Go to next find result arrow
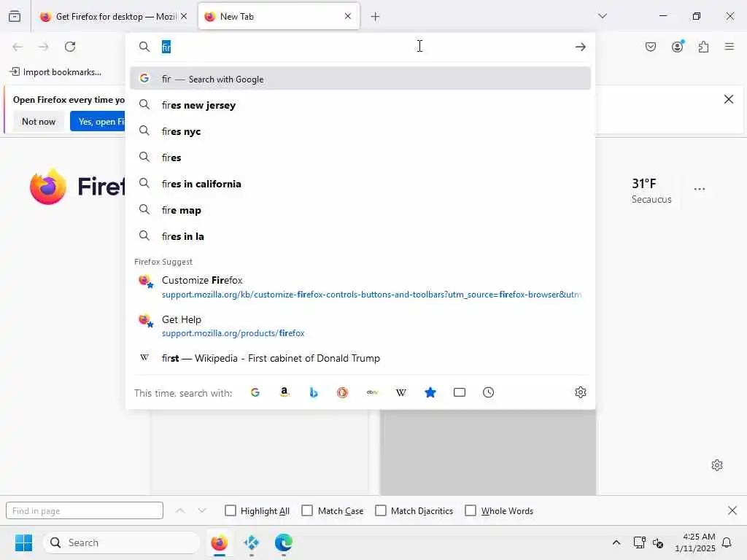The width and height of the screenshot is (747, 560). coord(202,510)
